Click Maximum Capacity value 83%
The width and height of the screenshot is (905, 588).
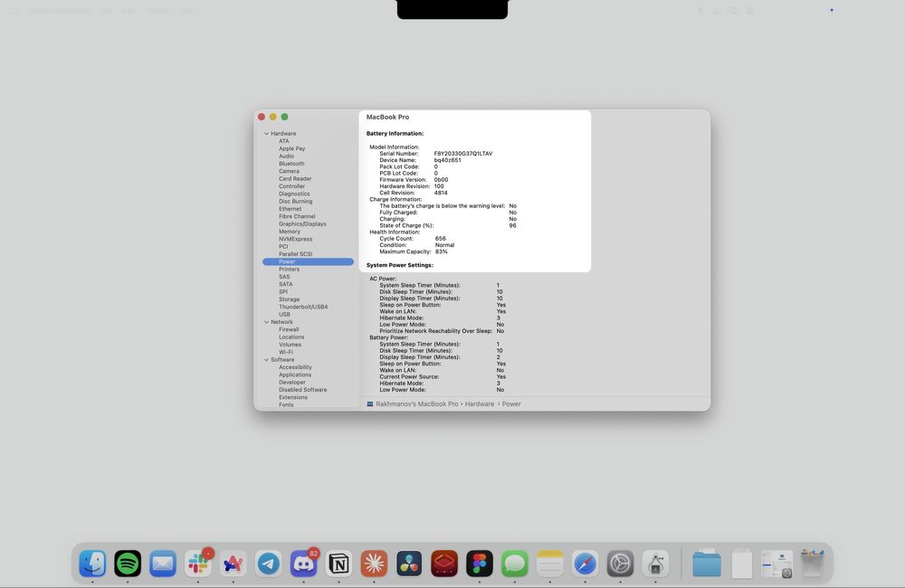click(442, 251)
